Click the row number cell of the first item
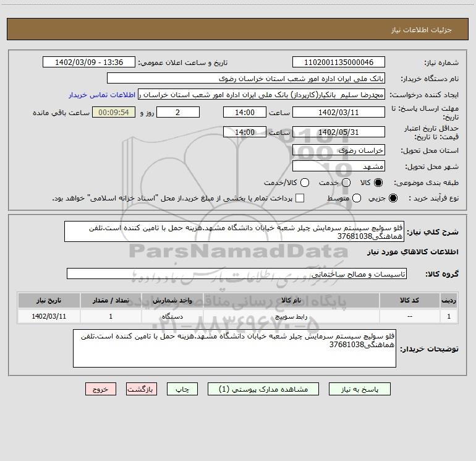This screenshot has height=461, width=476. [449, 316]
